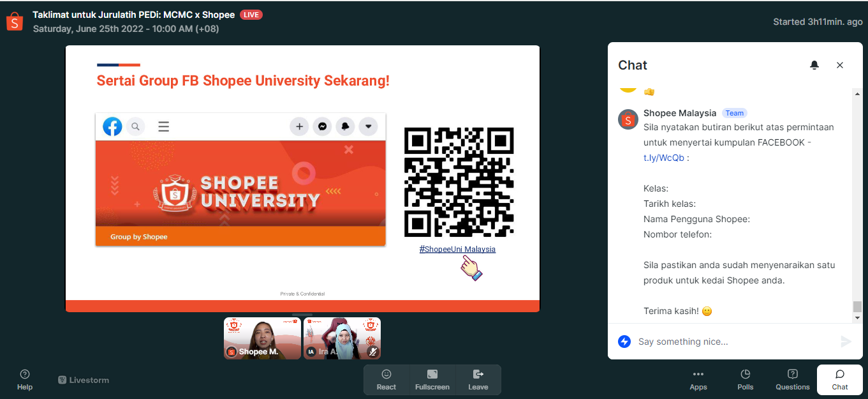
Task: Click the thumbs-up emoji in chat
Action: (x=649, y=92)
